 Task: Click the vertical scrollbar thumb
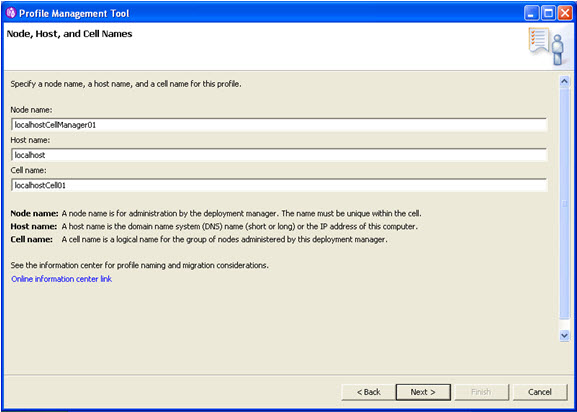(x=564, y=203)
